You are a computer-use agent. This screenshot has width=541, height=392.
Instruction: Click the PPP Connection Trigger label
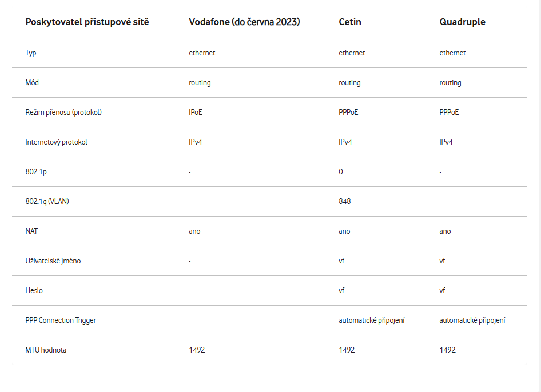pos(61,321)
